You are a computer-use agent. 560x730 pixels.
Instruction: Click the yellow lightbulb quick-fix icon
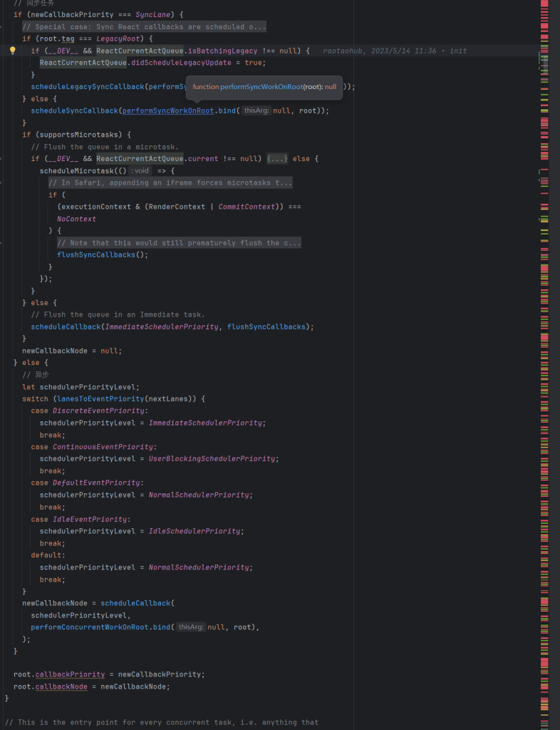click(13, 51)
